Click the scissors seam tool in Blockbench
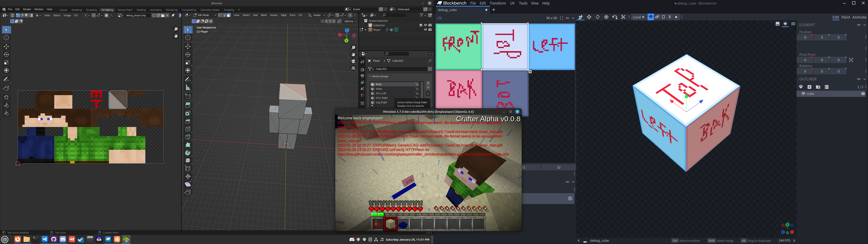 pos(623,17)
